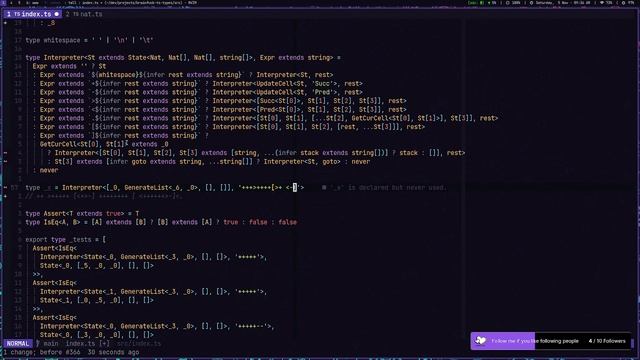Click the "type IsEq<A, B>" definition line
Image resolution: width=640 pixels, height=360 pixels.
[161, 222]
